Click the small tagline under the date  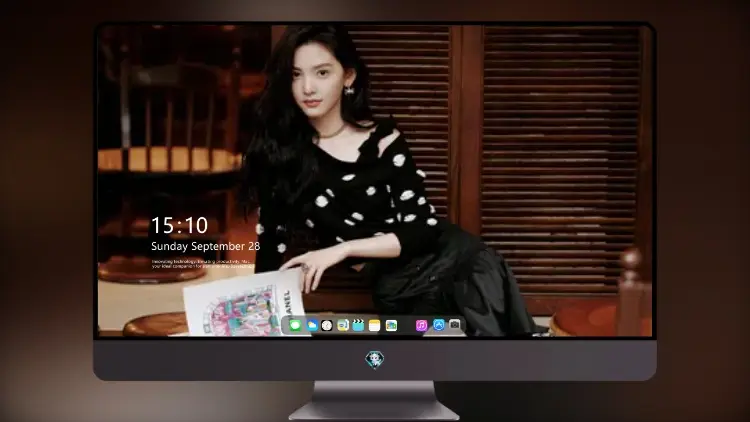coord(201,264)
